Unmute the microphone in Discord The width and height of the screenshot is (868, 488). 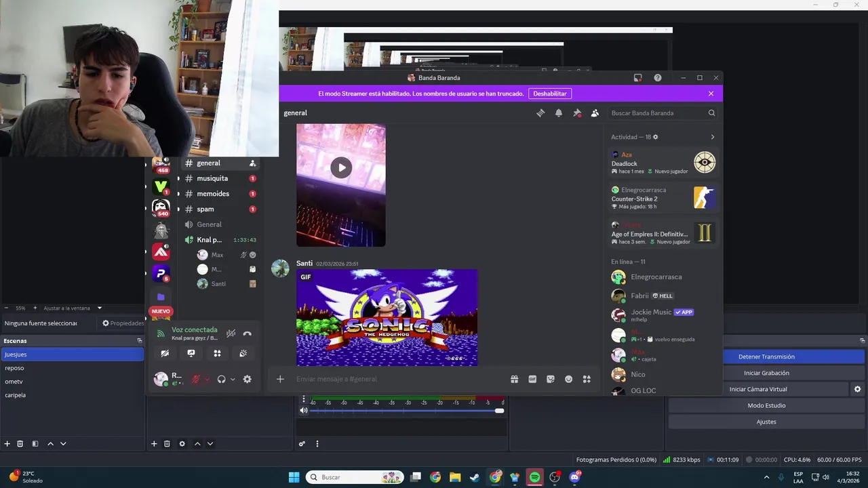click(196, 380)
